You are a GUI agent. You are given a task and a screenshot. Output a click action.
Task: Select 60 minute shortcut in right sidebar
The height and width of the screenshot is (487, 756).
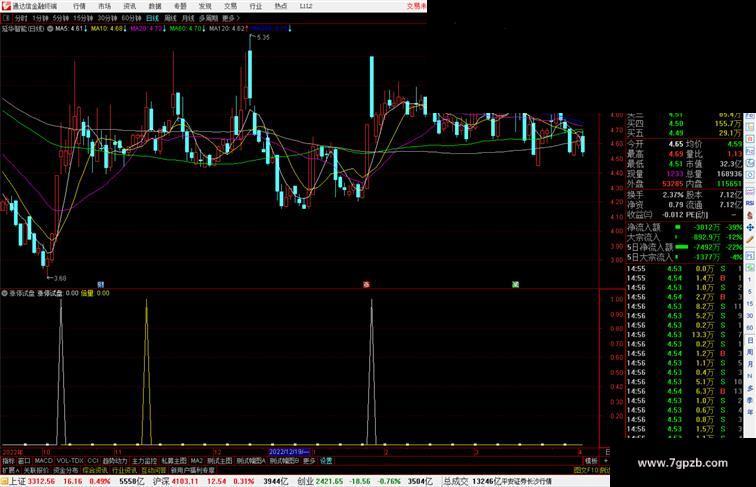click(750, 328)
